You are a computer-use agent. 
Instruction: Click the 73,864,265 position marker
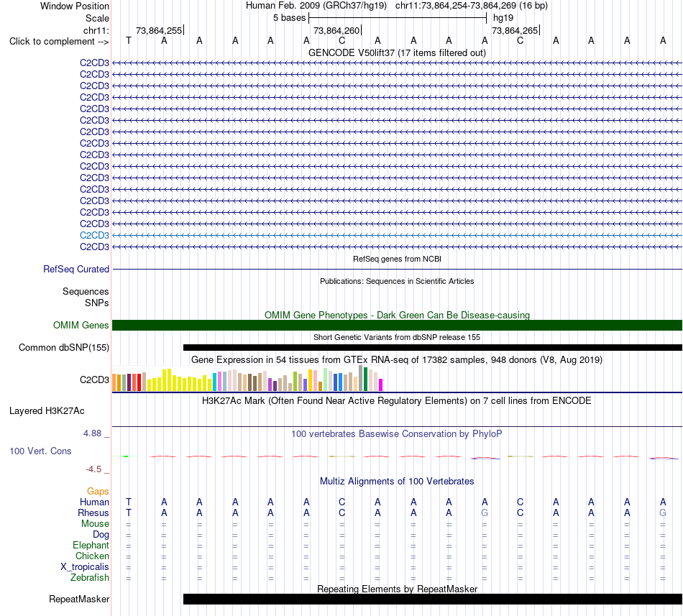point(515,30)
